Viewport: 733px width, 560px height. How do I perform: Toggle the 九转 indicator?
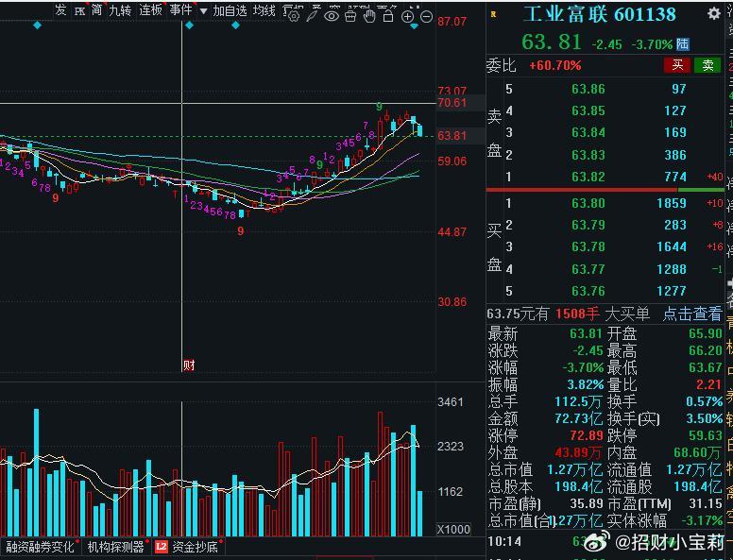(120, 9)
